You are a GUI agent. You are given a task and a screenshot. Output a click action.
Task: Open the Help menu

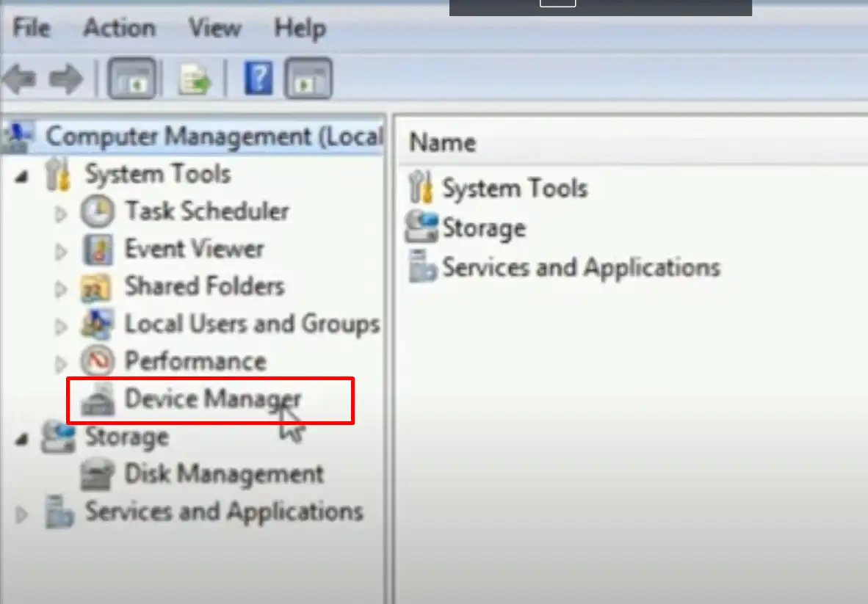(x=300, y=28)
